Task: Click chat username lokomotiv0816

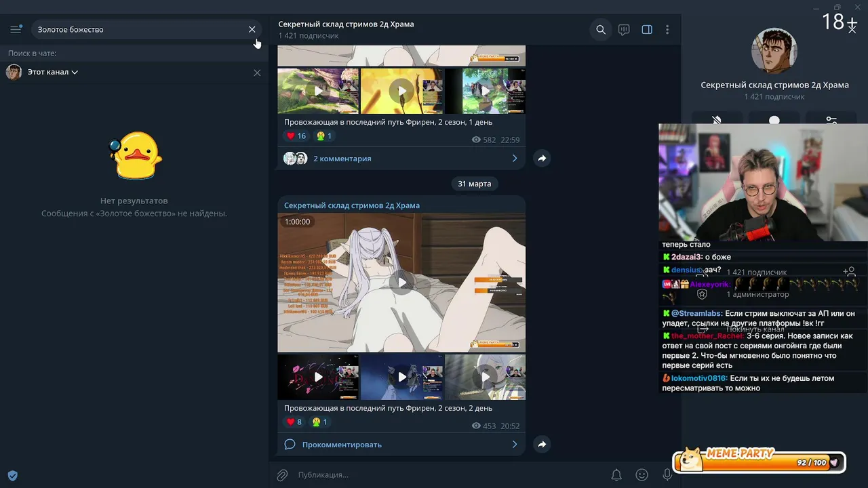Action: pos(699,378)
